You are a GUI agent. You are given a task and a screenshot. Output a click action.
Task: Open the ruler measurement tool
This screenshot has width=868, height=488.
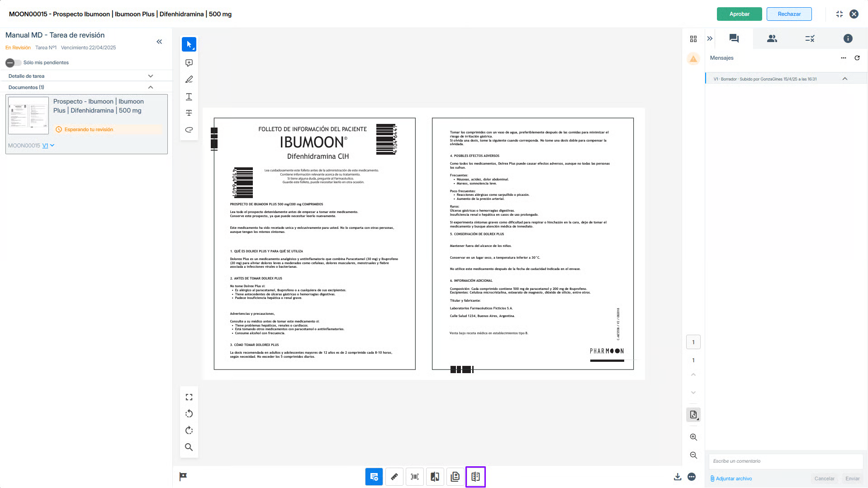[x=394, y=477]
